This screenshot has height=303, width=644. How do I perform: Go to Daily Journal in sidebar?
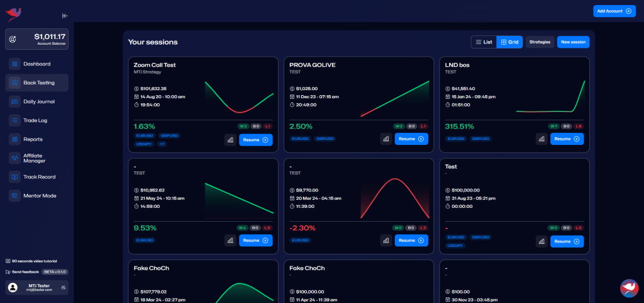coord(38,101)
